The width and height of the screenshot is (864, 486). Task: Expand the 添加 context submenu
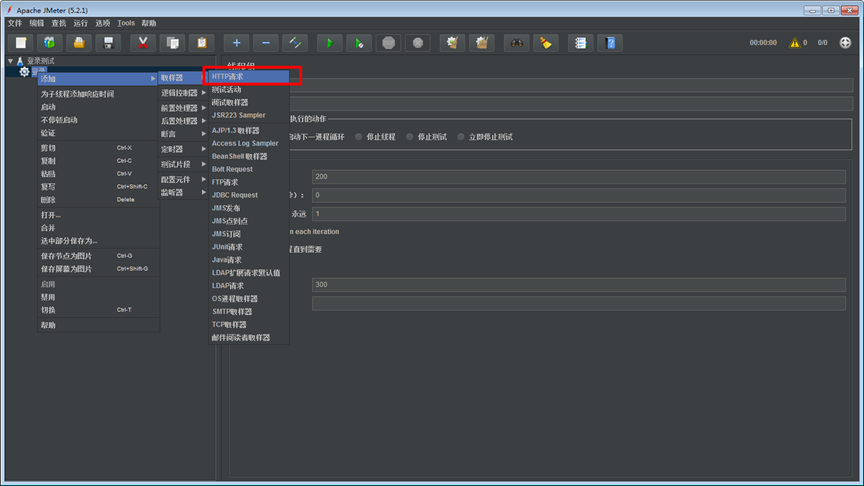point(98,79)
